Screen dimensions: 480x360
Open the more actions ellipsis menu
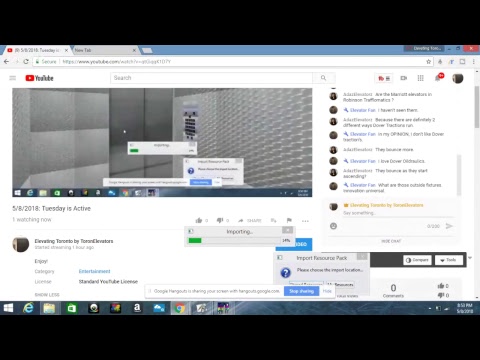coord(305,221)
